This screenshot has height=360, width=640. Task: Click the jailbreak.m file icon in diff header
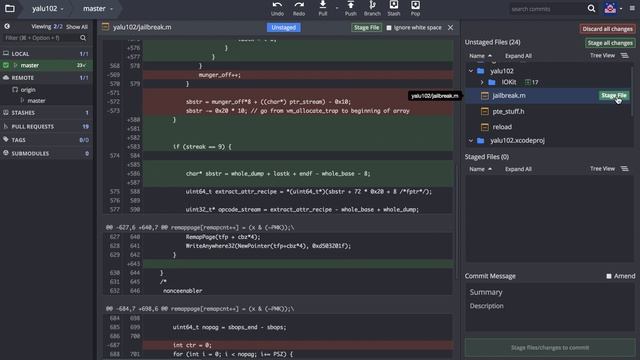105,27
